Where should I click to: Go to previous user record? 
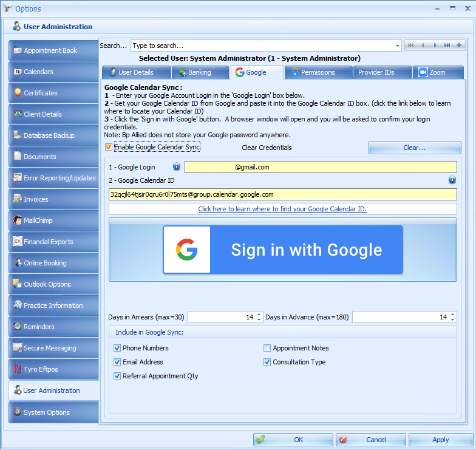(423, 46)
